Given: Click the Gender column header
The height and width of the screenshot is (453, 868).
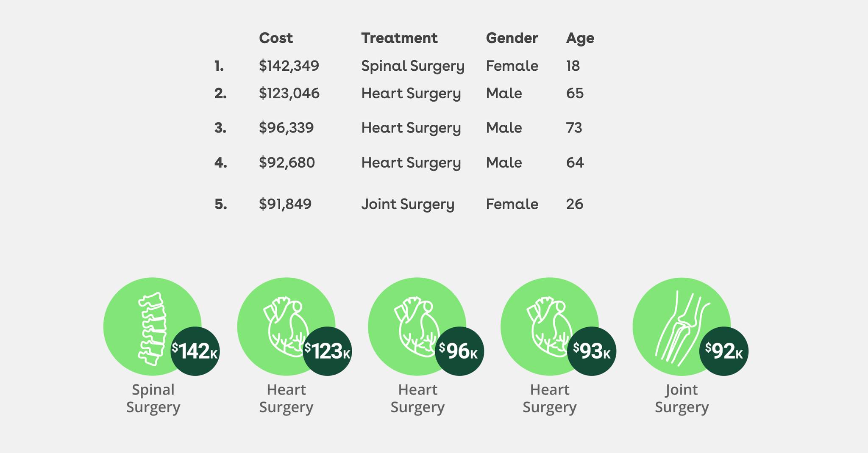Looking at the screenshot, I should (512, 38).
